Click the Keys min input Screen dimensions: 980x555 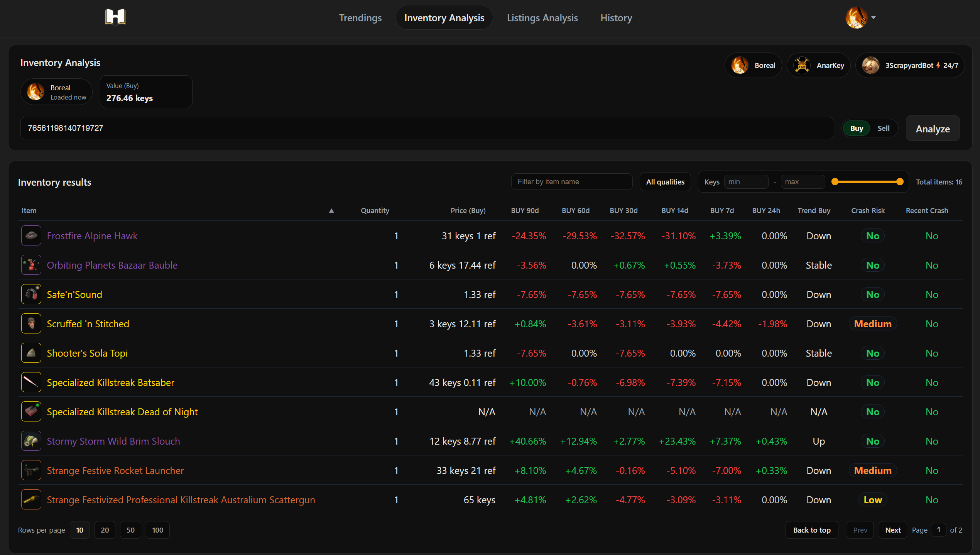pyautogui.click(x=746, y=182)
